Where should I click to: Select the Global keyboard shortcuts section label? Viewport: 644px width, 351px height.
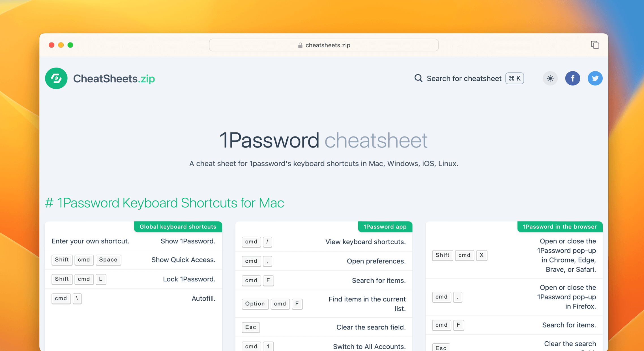tap(178, 226)
